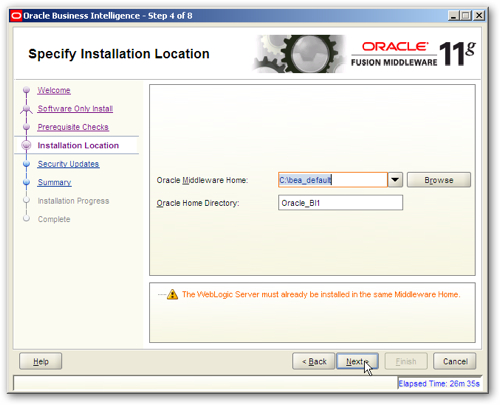This screenshot has height=405, width=500.
Task: Open the Oracle Middleware Home dropdown arrow
Action: point(395,180)
